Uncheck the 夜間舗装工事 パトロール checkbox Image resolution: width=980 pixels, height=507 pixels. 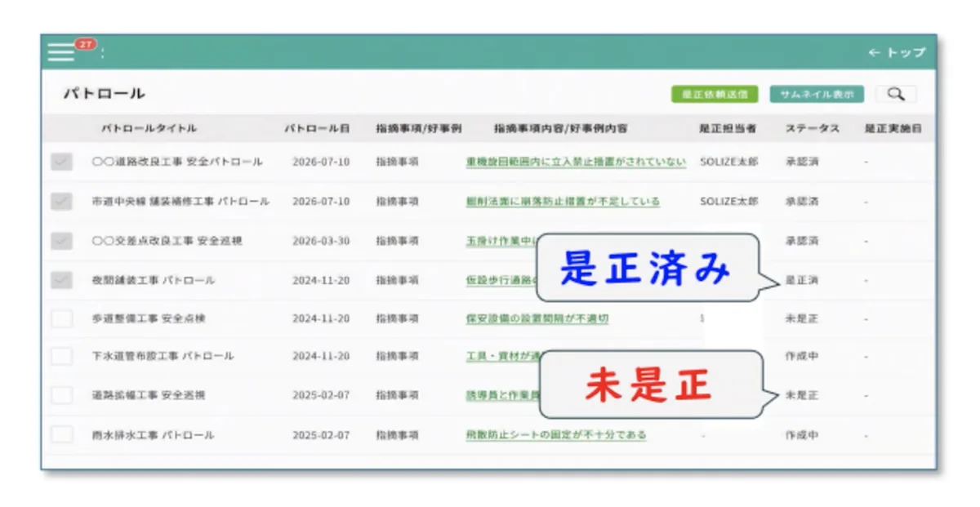pos(61,280)
